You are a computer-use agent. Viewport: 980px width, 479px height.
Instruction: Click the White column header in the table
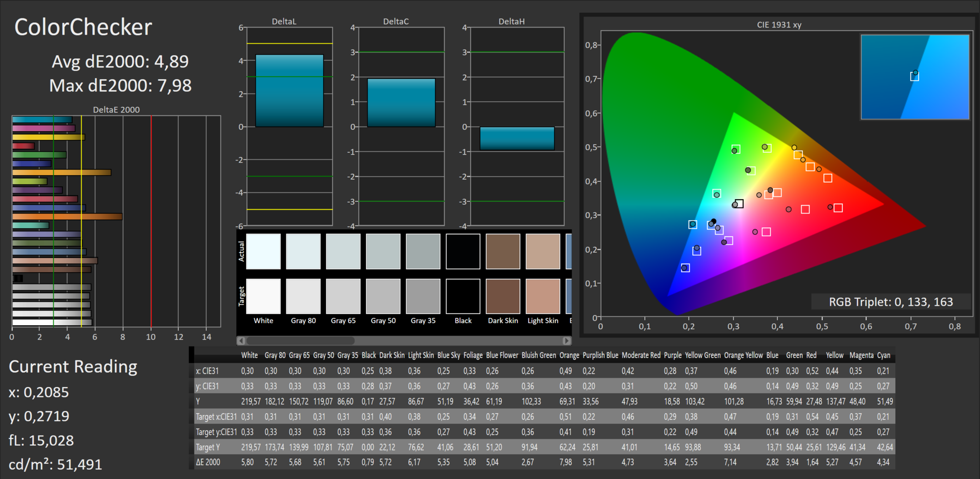click(250, 355)
